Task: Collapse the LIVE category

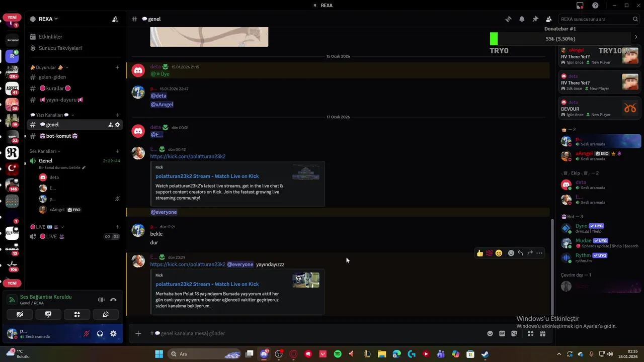Action: (48, 227)
